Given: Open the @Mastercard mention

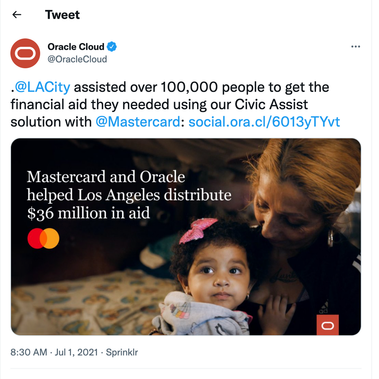Looking at the screenshot, I should 138,122.
